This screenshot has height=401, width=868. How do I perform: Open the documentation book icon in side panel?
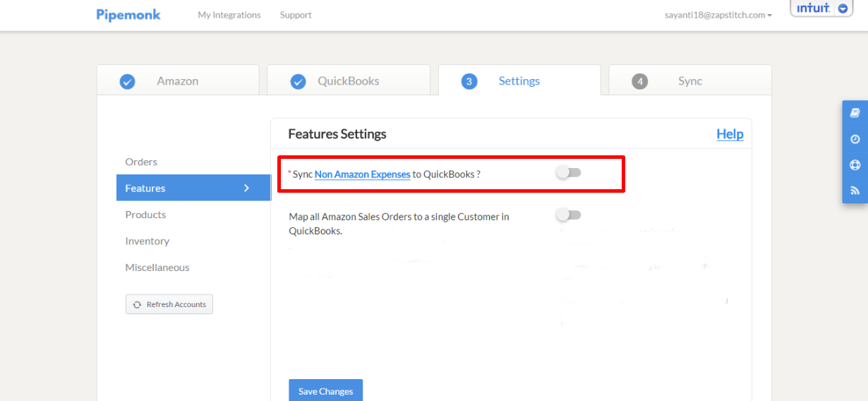click(855, 113)
